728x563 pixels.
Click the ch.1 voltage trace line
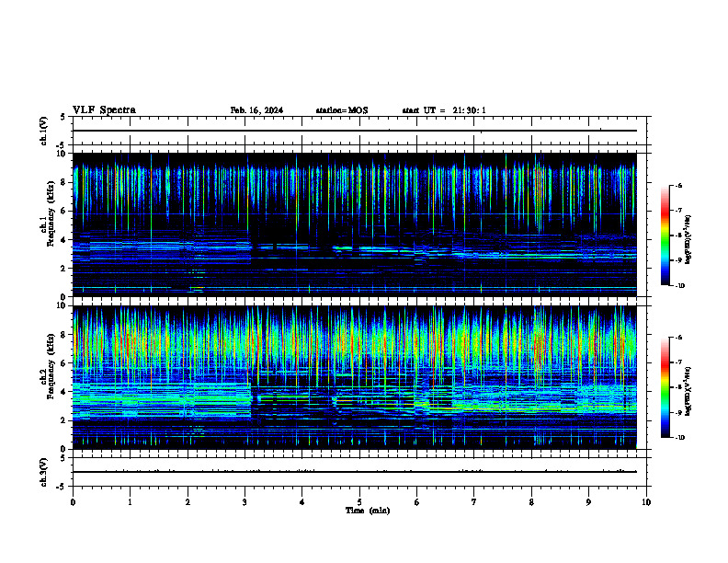pyautogui.click(x=355, y=131)
